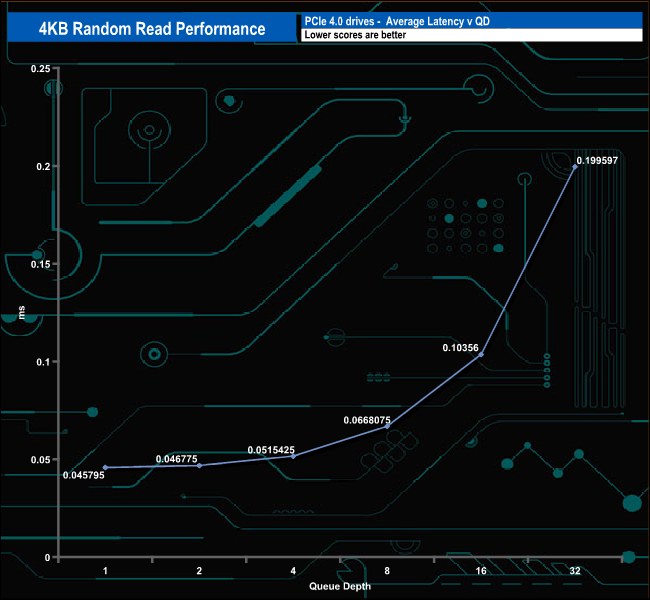650x600 pixels.
Task: Click the x-axis label 16
Action: [481, 571]
